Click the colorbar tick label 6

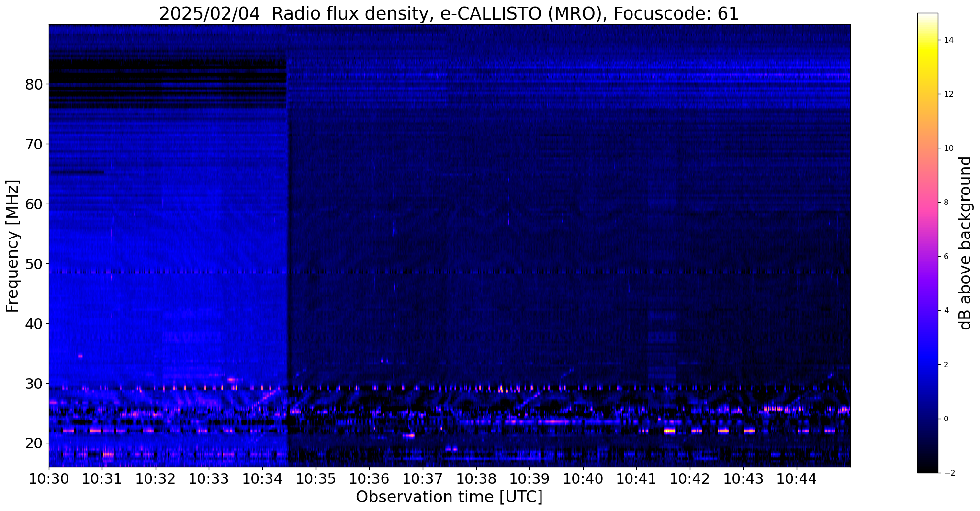[946, 257]
